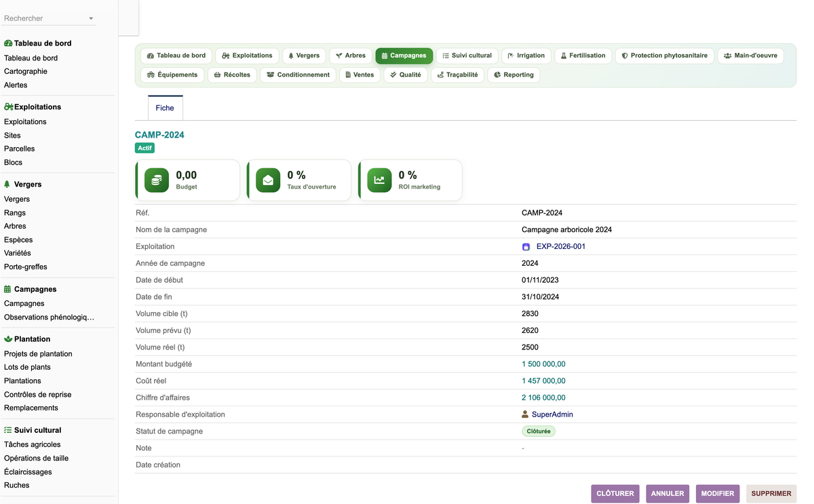This screenshot has width=814, height=504.
Task: Open Tâches agricoles in the sidebar
Action: click(32, 444)
